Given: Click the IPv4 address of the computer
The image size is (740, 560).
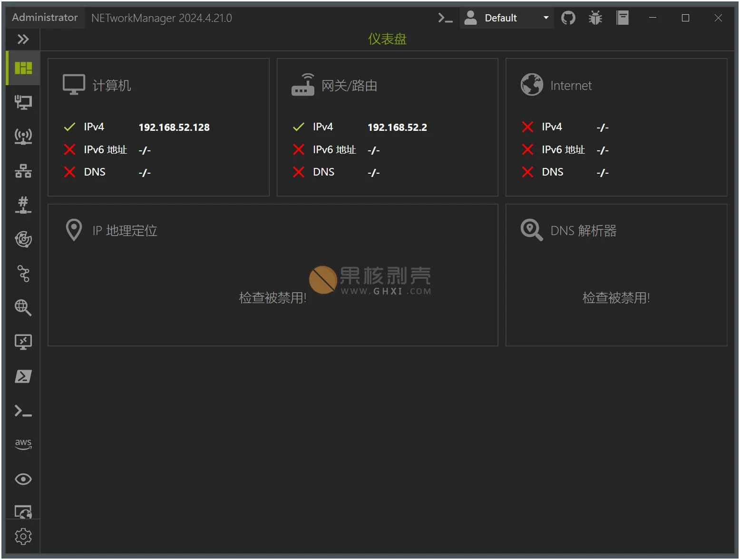Looking at the screenshot, I should (x=174, y=127).
